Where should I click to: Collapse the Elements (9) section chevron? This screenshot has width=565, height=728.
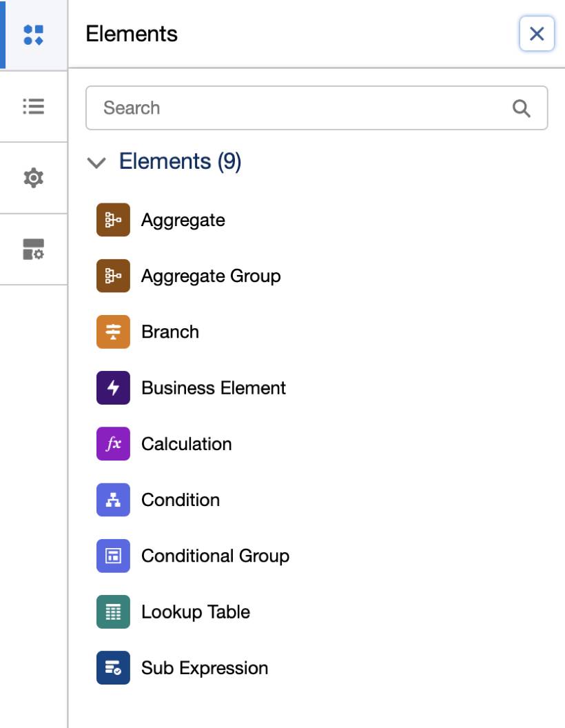(97, 163)
